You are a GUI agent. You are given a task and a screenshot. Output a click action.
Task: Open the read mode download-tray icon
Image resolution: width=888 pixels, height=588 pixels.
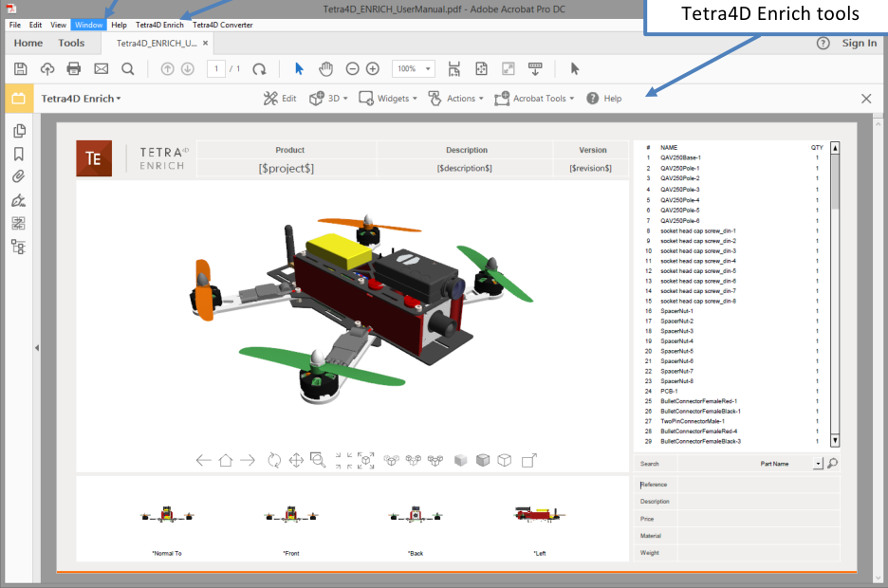point(535,69)
